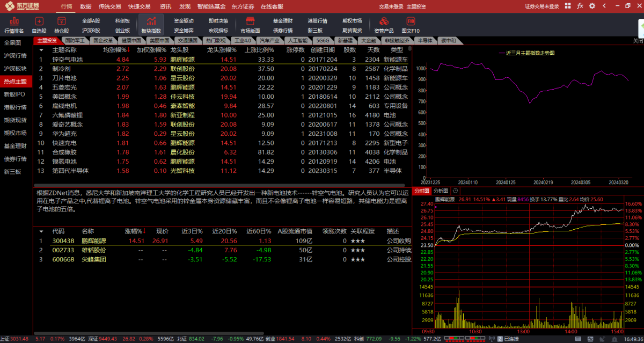
Task: Open the 在线客服 menu
Action: point(272,6)
